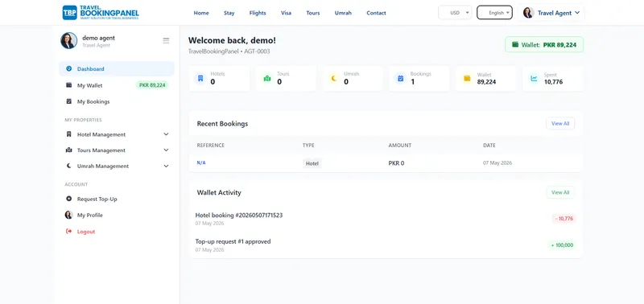Viewport: 644px width, 304px height.
Task: Open My Wallet from the sidebar
Action: [x=117, y=85]
